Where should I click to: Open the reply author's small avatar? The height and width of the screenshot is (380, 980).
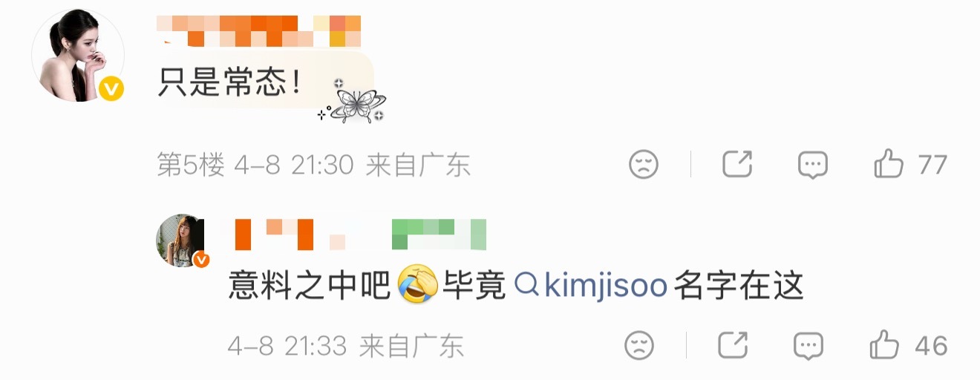point(180,240)
